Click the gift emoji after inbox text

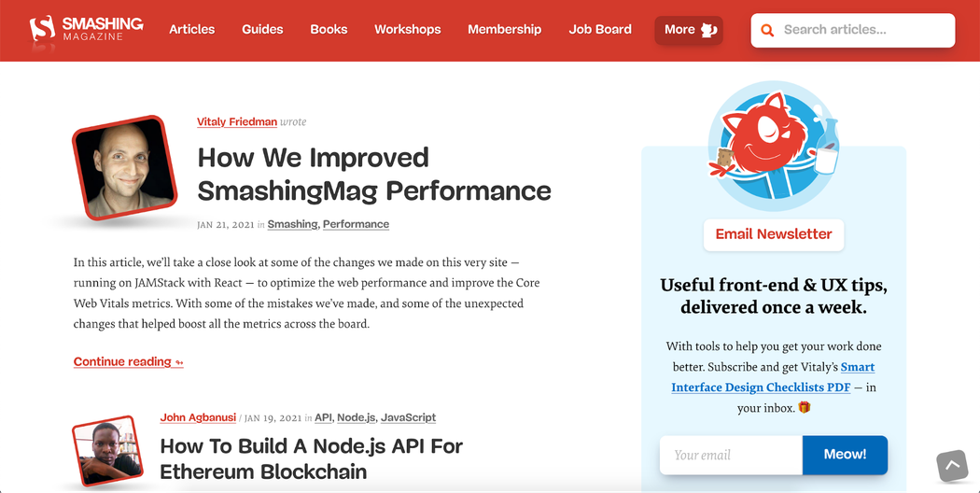[805, 407]
